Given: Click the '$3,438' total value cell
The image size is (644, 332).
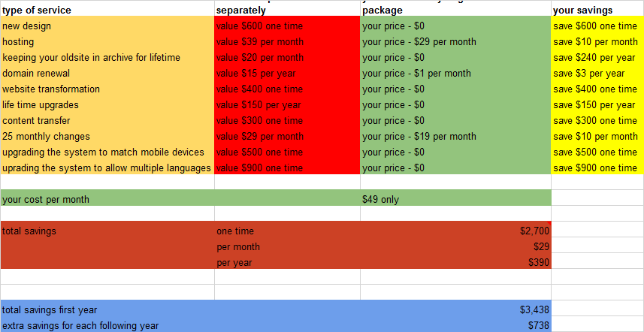Looking at the screenshot, I should (x=455, y=309).
